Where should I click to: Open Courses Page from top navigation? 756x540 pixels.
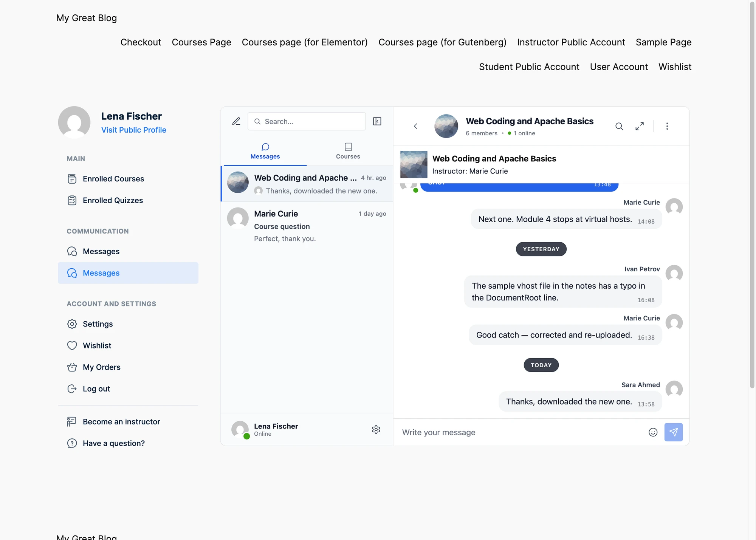point(201,42)
